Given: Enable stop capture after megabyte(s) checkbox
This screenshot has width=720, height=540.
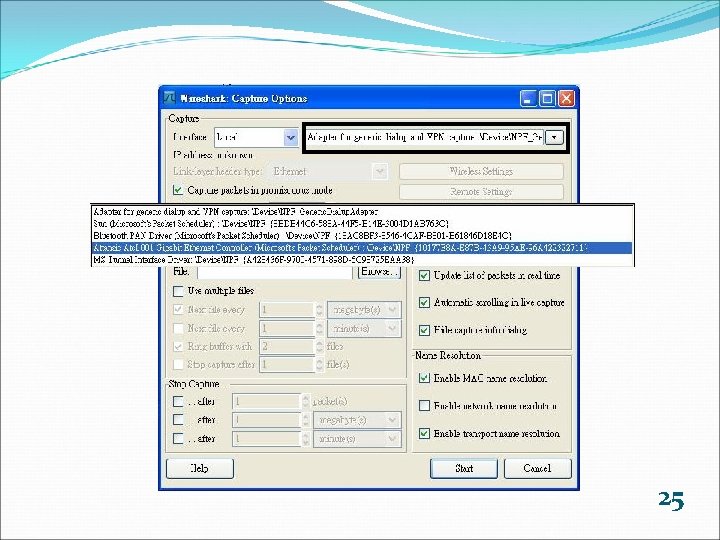Looking at the screenshot, I should [178, 420].
